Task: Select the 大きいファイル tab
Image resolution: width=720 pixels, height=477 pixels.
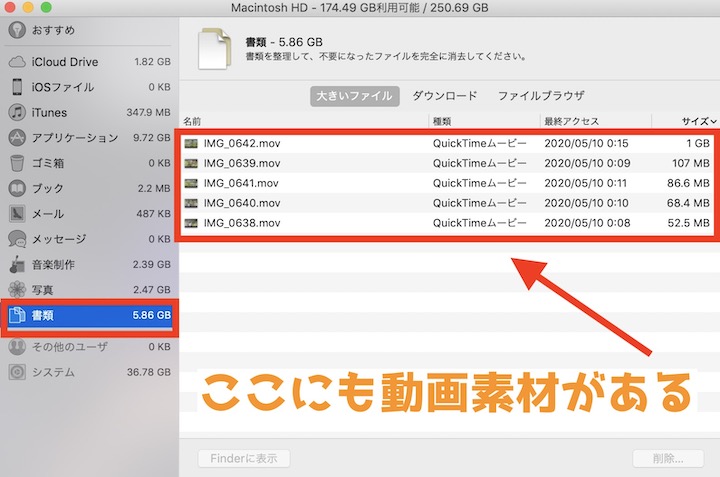Action: pos(354,96)
